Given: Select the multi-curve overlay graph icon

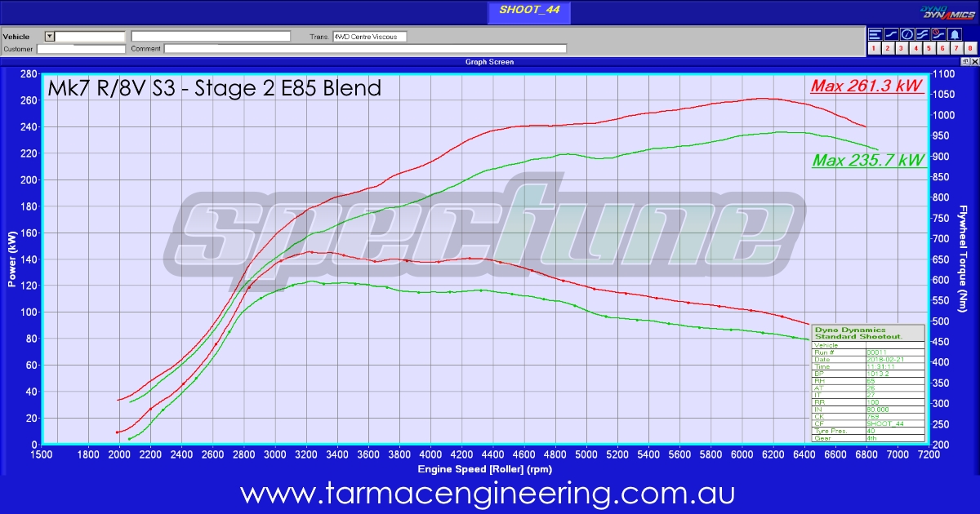Looking at the screenshot, I should coord(922,34).
